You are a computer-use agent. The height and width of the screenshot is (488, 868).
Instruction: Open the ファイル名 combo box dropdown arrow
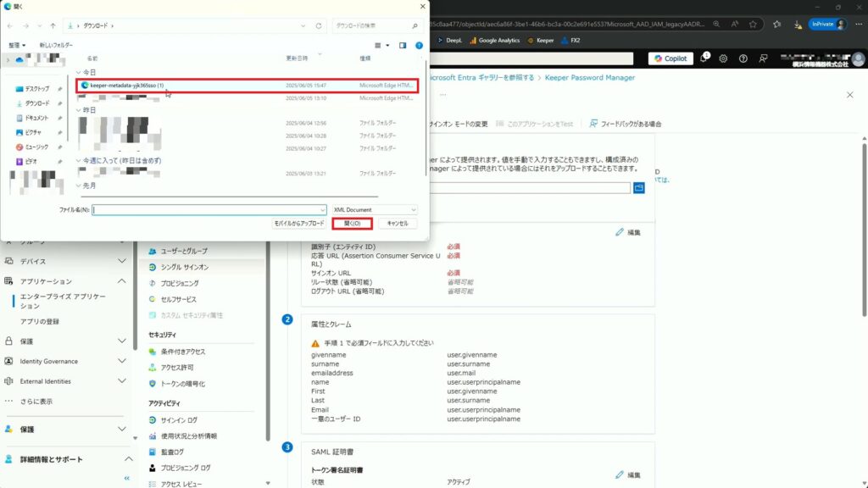click(322, 210)
